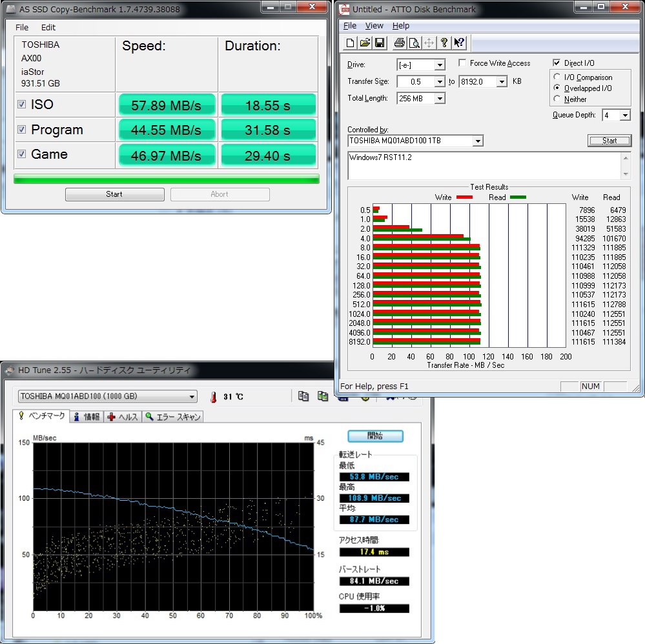Screen dimensions: 645x644
Task: Click the 開始 button in HD Tune
Action: (375, 436)
